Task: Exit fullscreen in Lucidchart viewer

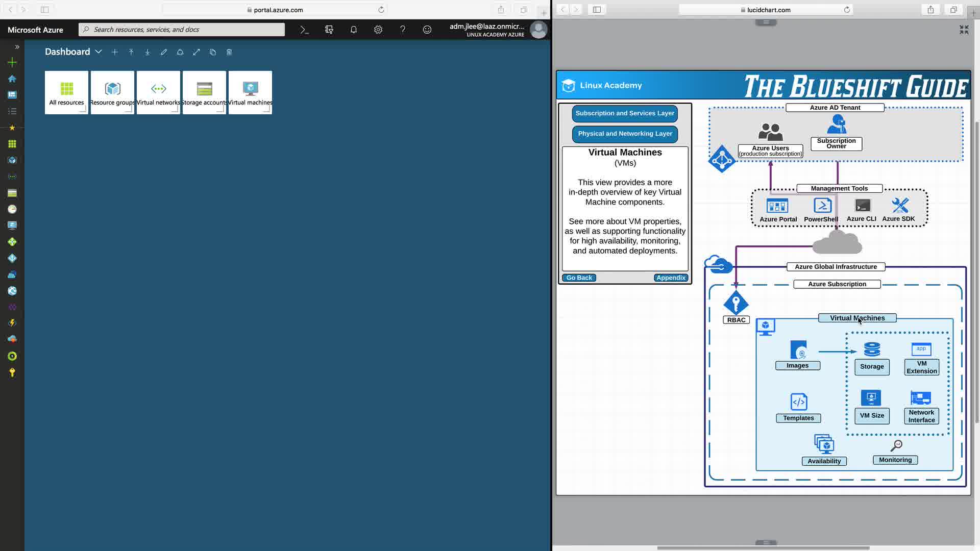Action: pos(964,30)
